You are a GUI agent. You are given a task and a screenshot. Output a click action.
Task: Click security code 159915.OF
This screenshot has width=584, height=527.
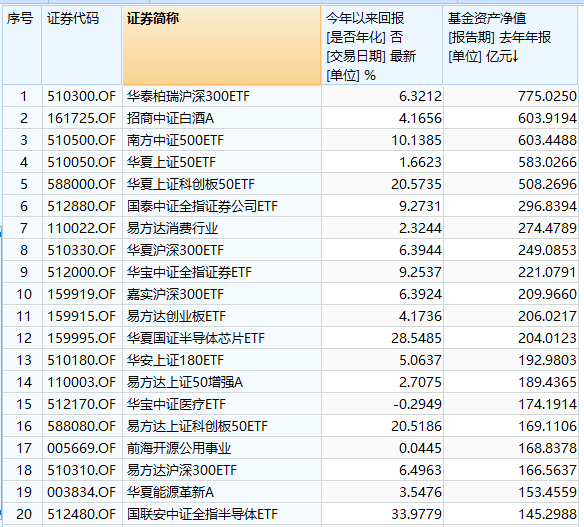(x=82, y=316)
